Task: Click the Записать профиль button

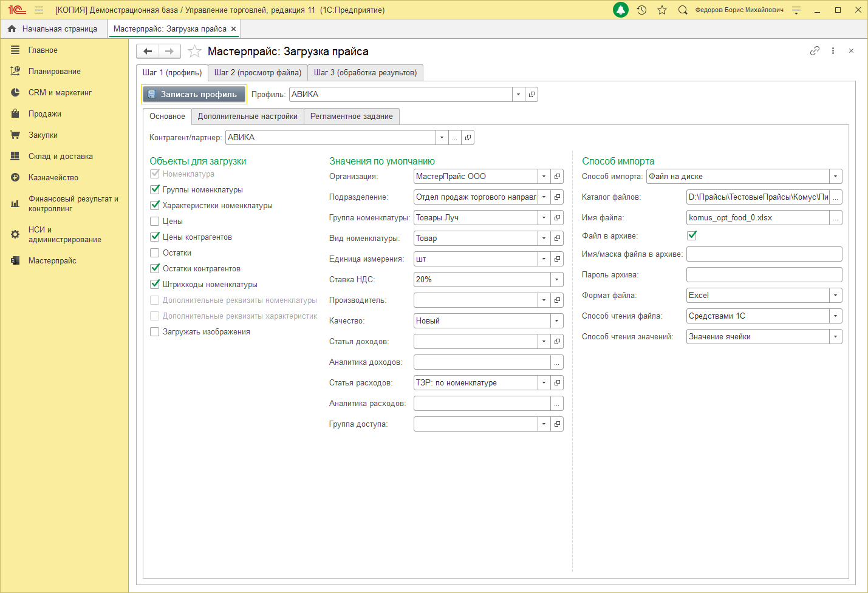Action: tap(194, 95)
